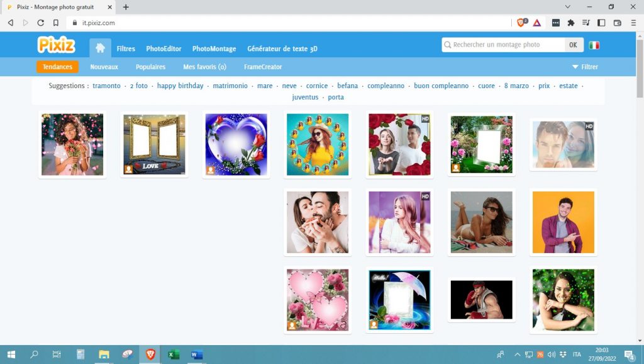Bookmark this page with the bookmark icon
Viewport: 644px width, 364px height.
point(56,23)
